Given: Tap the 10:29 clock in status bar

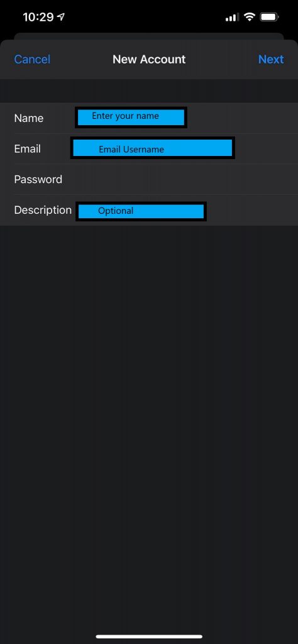Looking at the screenshot, I should click(x=38, y=17).
